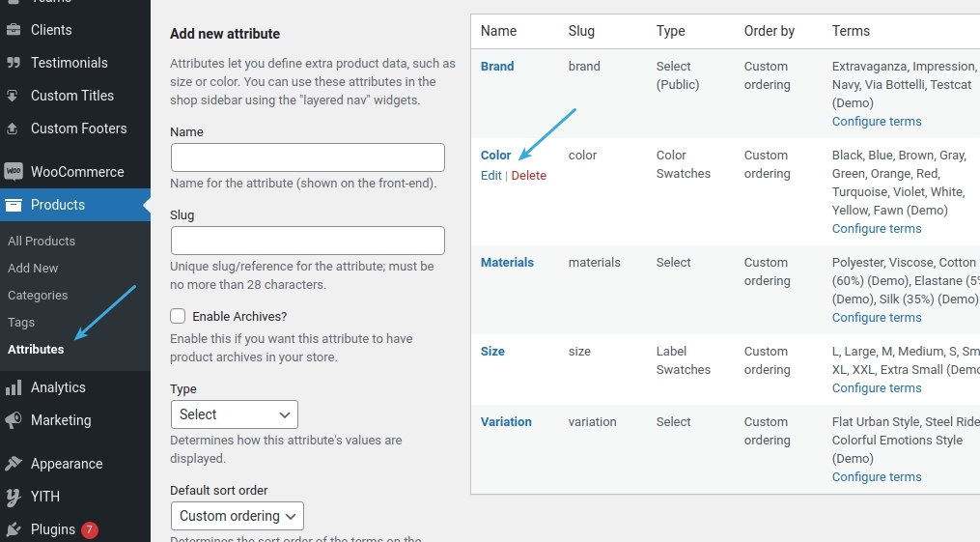The height and width of the screenshot is (542, 980).
Task: Configure terms for the Brand attribute
Action: point(876,121)
